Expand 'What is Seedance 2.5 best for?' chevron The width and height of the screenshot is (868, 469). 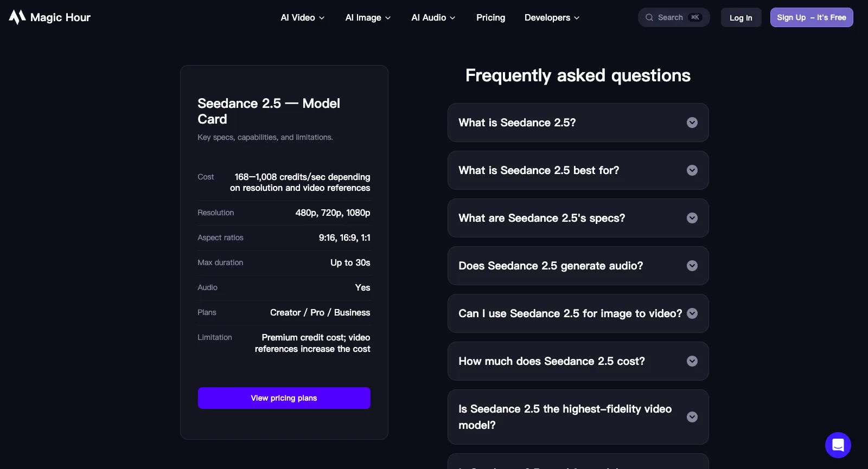(x=692, y=170)
